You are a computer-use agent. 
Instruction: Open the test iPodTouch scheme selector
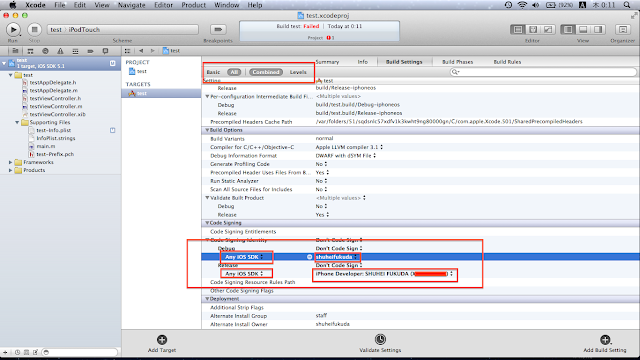(x=123, y=29)
